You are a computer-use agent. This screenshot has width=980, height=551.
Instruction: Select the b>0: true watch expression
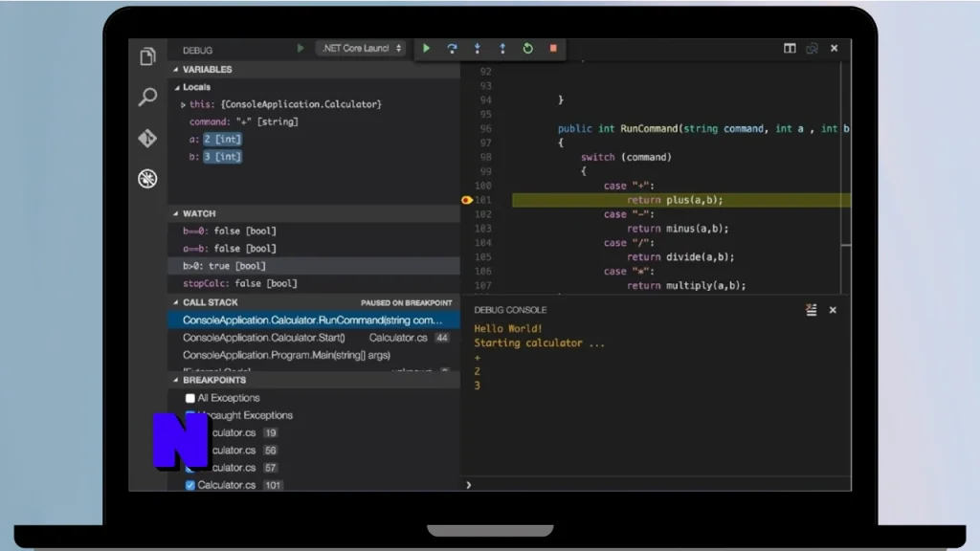[x=314, y=266]
